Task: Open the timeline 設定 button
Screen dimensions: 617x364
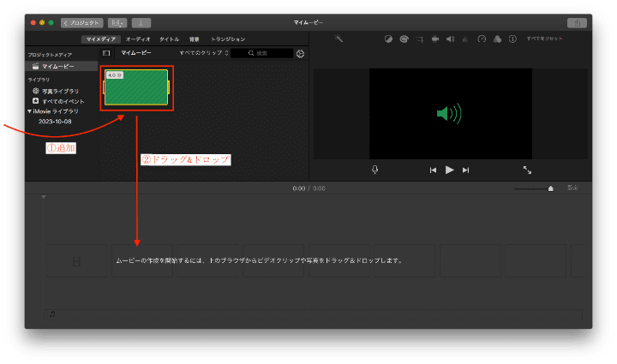Action: tap(572, 188)
